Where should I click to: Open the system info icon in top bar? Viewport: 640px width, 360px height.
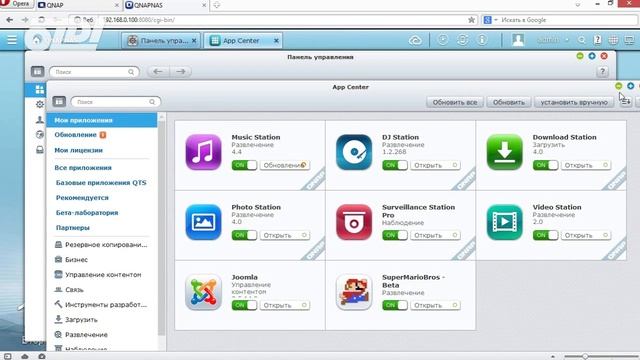482,40
